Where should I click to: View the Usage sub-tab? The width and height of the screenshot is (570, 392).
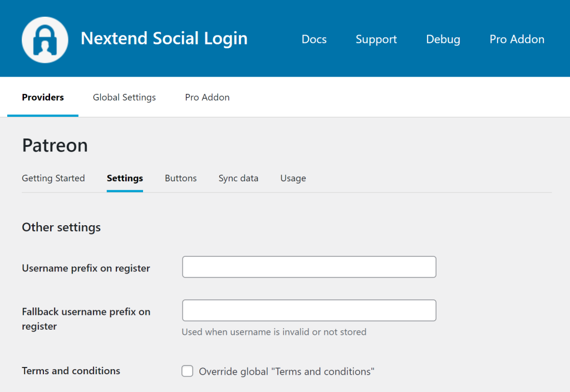pyautogui.click(x=293, y=178)
